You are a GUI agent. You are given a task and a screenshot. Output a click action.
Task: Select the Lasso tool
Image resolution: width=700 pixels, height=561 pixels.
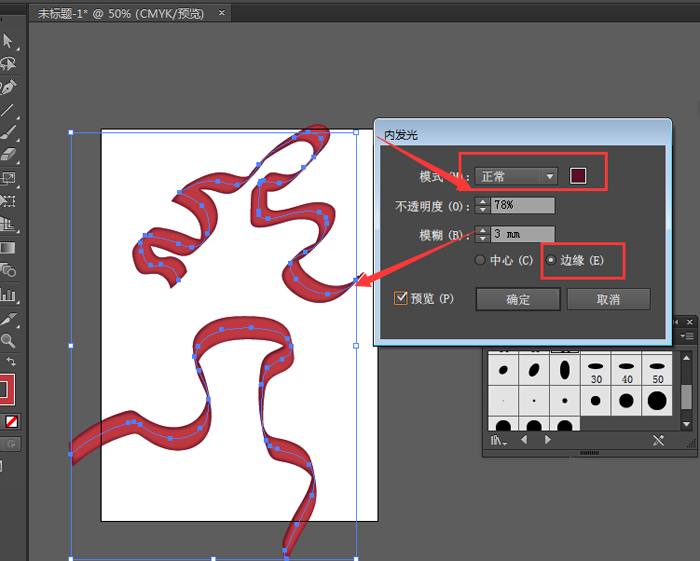pos(8,64)
